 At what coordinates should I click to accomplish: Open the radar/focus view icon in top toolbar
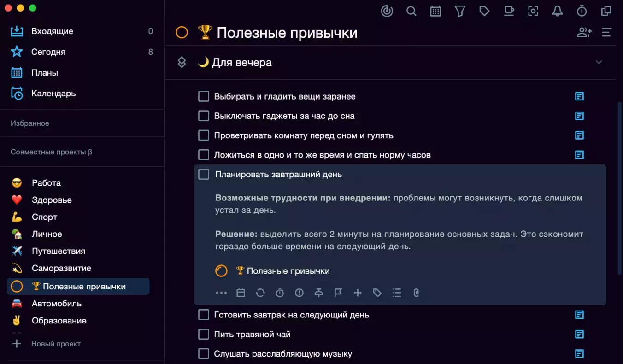(387, 11)
